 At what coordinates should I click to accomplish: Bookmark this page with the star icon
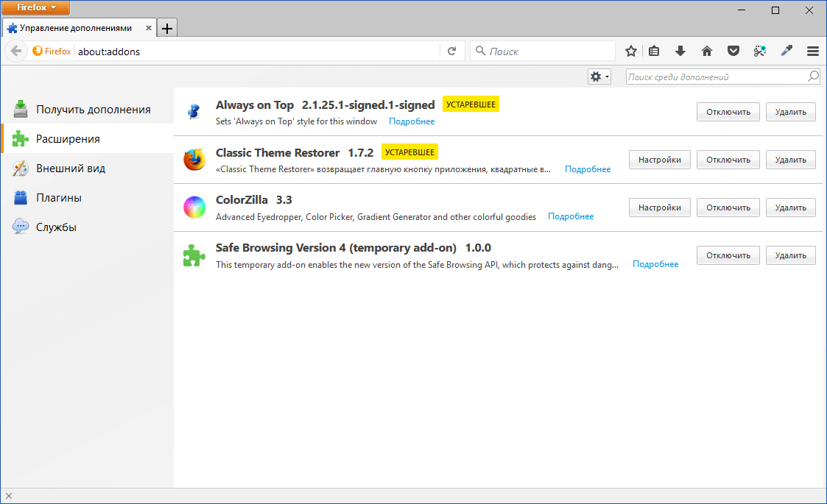(x=631, y=52)
